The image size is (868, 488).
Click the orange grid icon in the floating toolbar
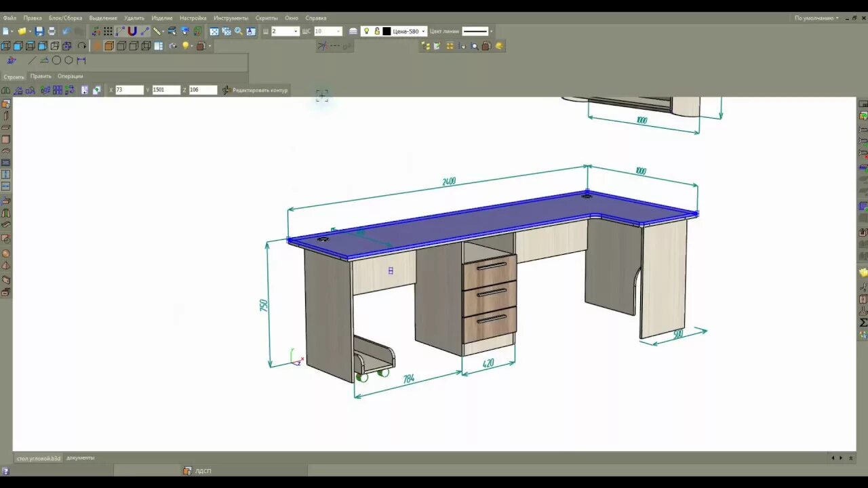pyautogui.click(x=450, y=46)
